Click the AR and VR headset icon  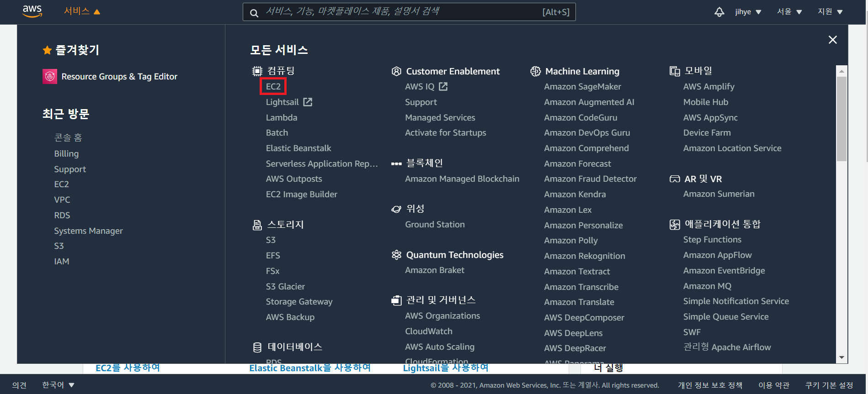(x=675, y=179)
